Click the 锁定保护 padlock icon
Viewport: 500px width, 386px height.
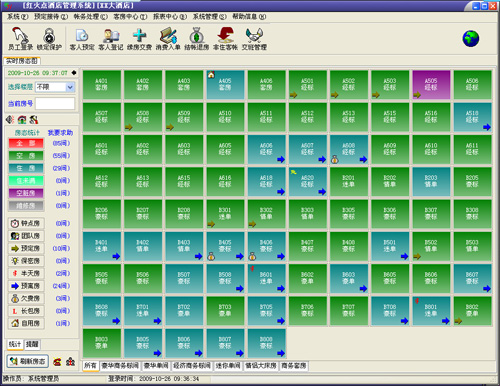[49, 39]
